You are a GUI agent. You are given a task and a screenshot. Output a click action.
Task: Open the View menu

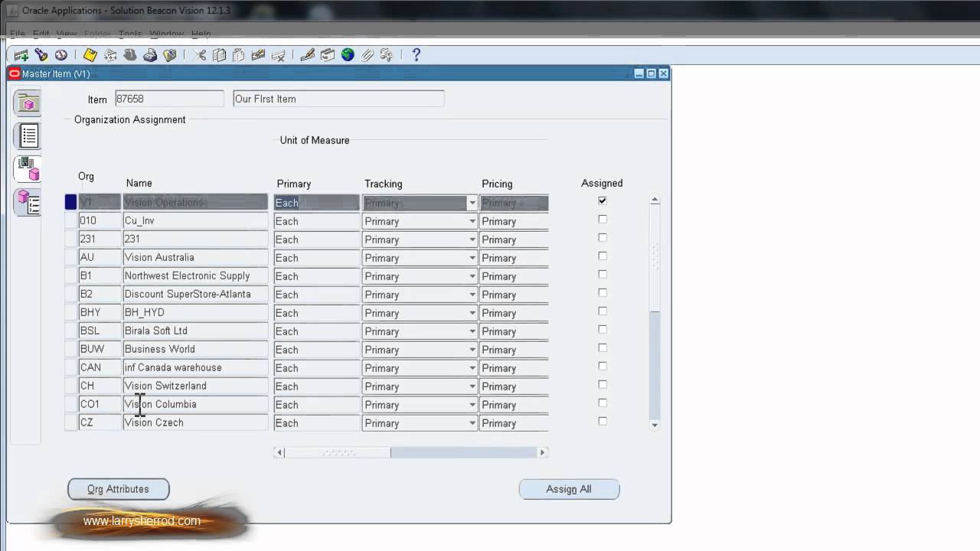click(x=67, y=34)
